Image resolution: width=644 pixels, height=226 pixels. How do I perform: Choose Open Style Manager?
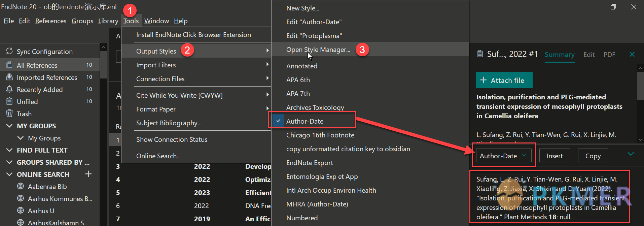pos(370,50)
